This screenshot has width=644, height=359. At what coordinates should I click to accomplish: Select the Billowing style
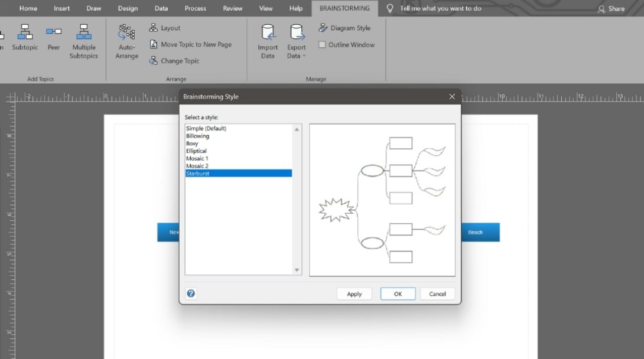tap(239, 136)
